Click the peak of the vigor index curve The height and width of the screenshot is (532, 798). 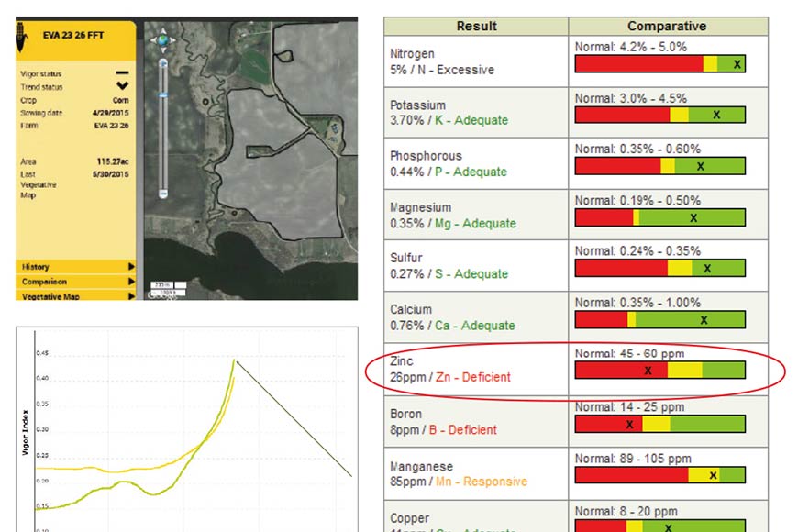point(234,360)
